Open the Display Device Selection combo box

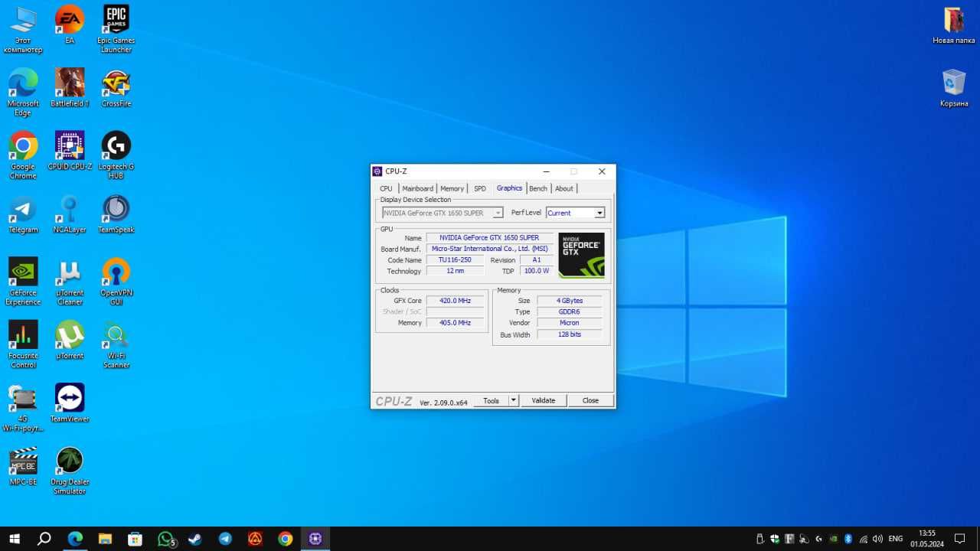coord(443,213)
